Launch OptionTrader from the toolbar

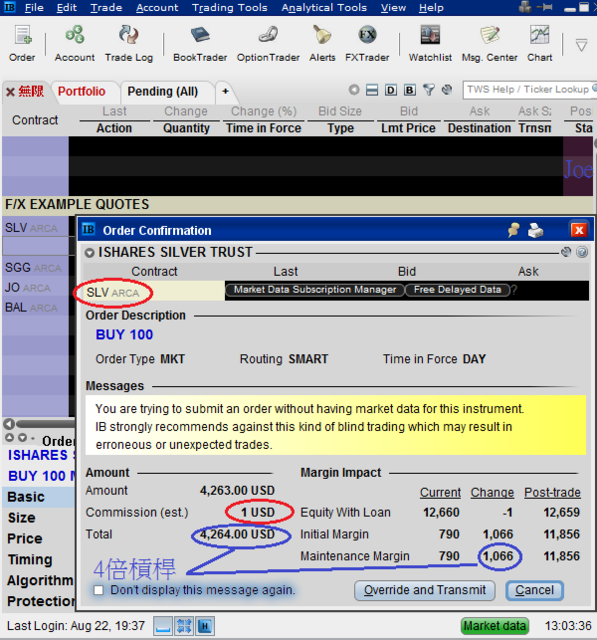pyautogui.click(x=268, y=43)
